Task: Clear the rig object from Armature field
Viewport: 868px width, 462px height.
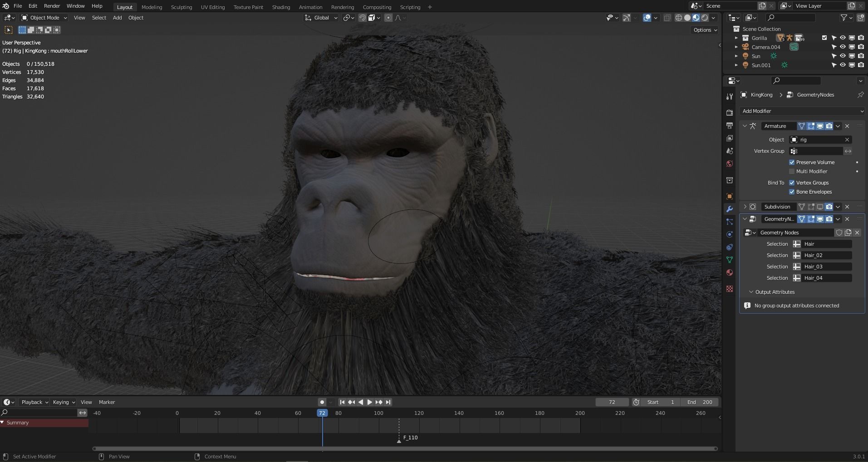Action: click(847, 140)
